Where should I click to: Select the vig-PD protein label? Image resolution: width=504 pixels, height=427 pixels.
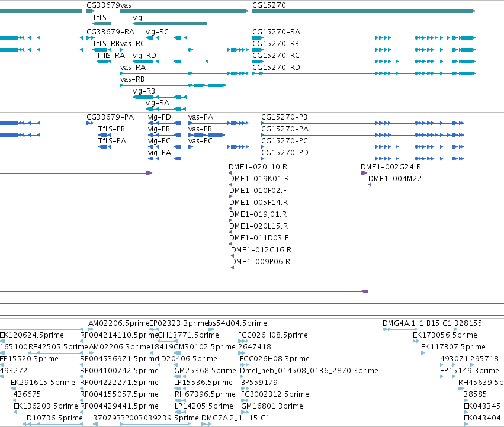coord(159,117)
